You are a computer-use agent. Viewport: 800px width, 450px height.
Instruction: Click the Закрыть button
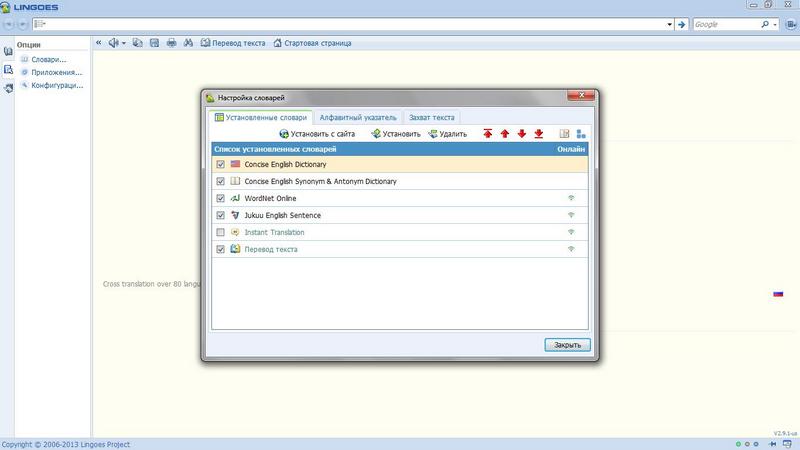(x=567, y=345)
